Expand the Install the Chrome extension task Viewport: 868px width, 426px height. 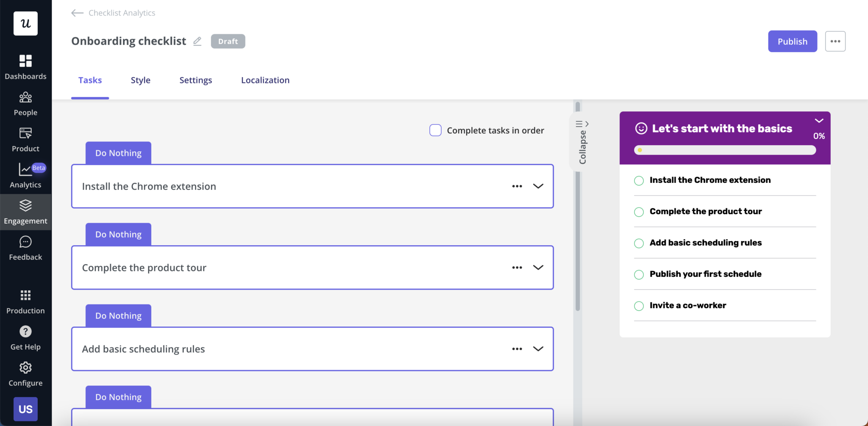tap(537, 186)
